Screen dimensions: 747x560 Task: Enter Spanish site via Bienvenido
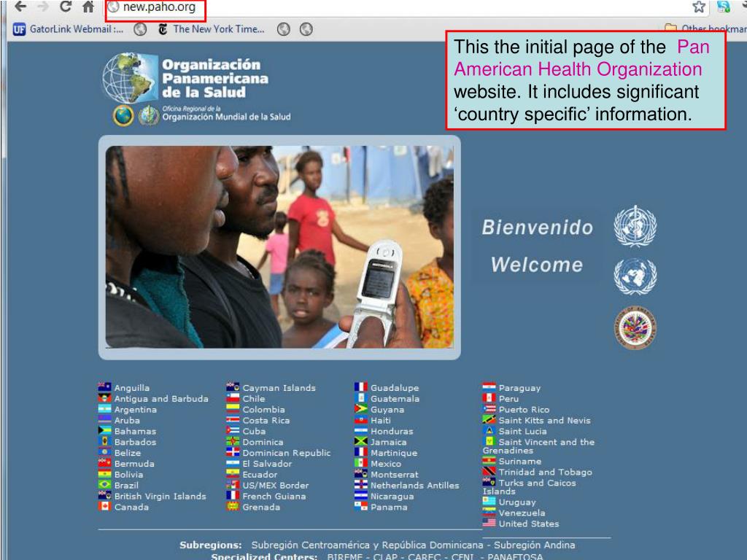pos(538,227)
